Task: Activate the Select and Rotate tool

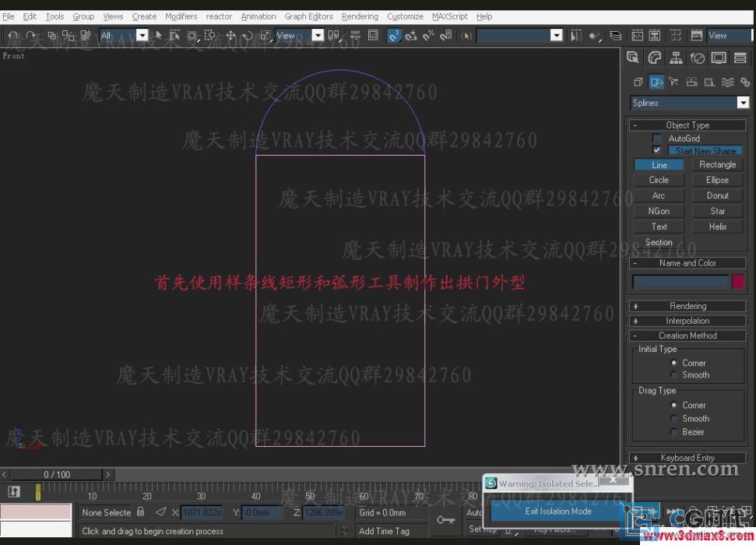Action: 248,35
